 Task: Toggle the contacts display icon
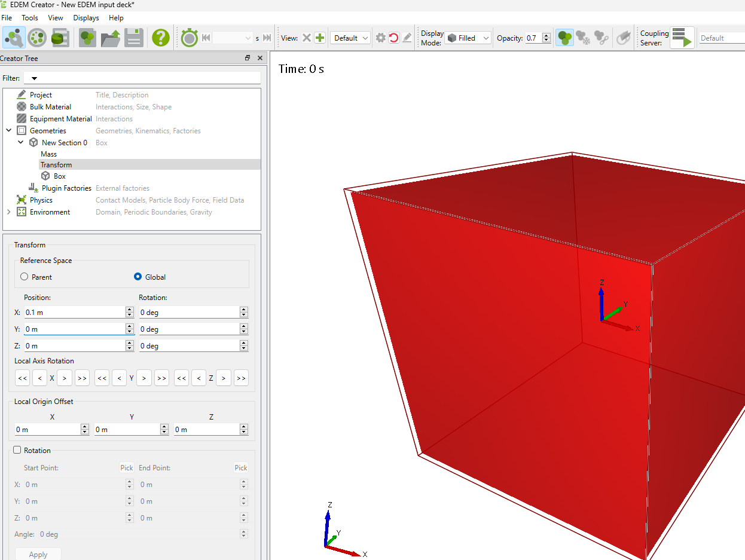[583, 38]
